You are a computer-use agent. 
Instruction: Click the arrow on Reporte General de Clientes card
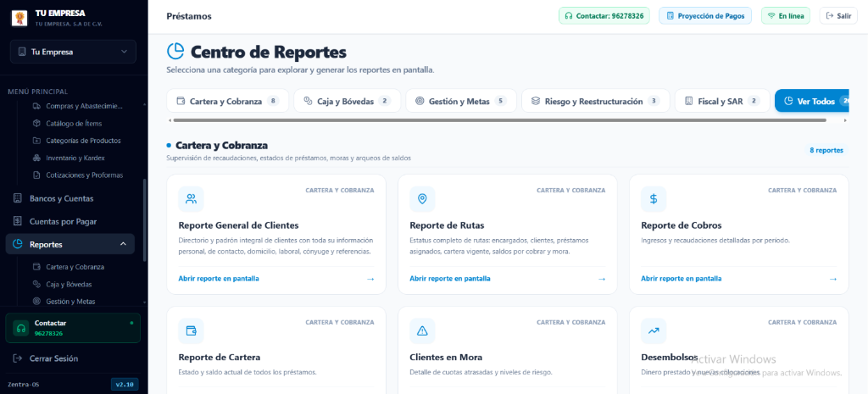370,279
